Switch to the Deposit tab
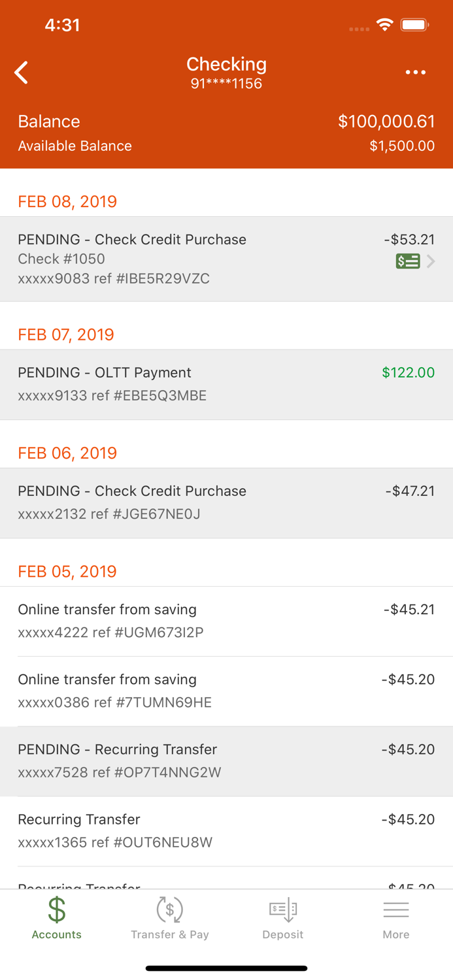Viewport: 453px width, 980px height. click(283, 917)
